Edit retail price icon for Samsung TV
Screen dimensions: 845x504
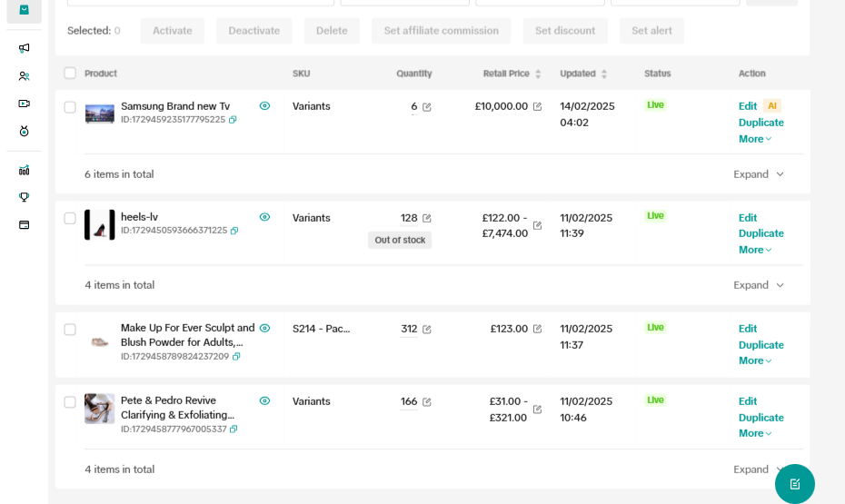tap(537, 106)
